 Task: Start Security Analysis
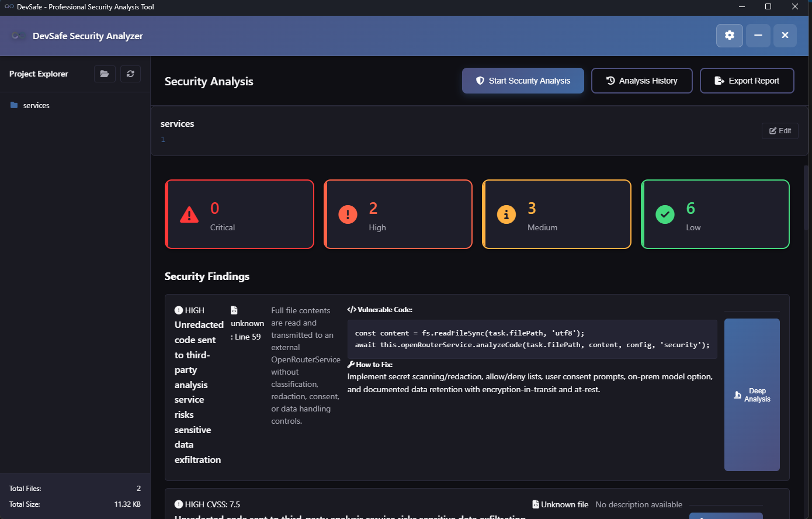523,81
